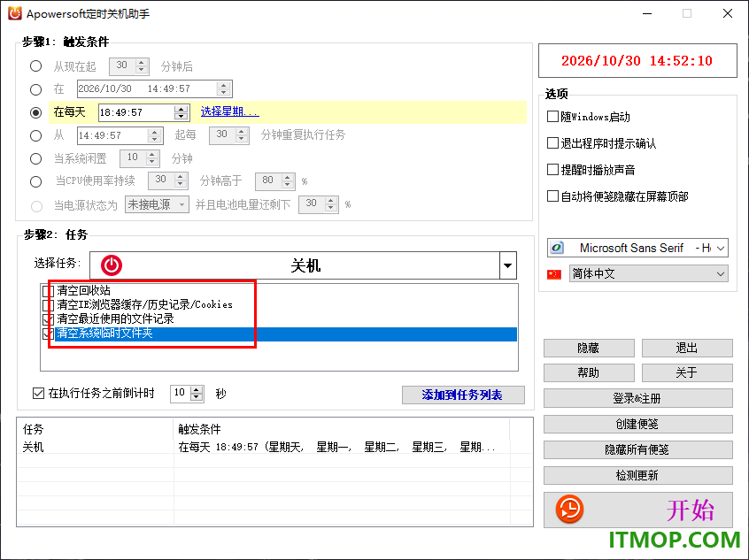Click the 开始 start button
Image resolution: width=749 pixels, height=560 pixels.
[x=637, y=510]
